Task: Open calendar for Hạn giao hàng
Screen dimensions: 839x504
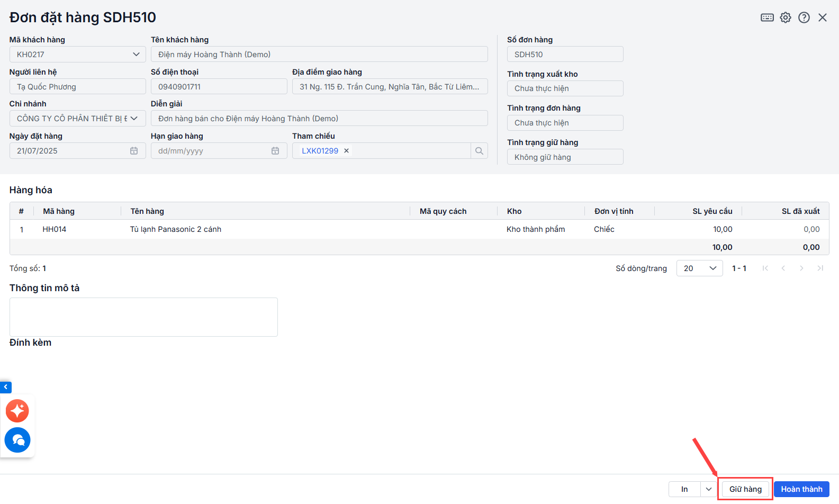Action: click(x=275, y=151)
